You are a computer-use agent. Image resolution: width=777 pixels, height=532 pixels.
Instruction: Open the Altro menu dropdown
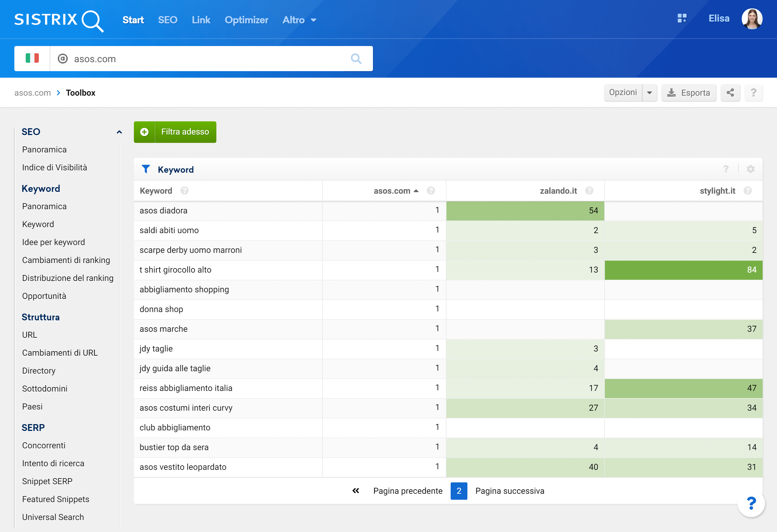point(299,20)
